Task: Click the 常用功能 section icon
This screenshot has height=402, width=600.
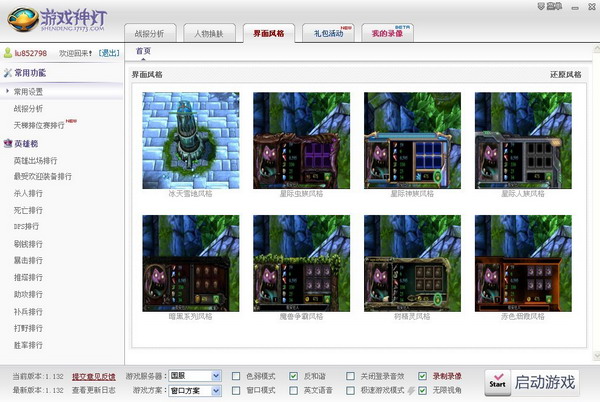Action: point(7,72)
